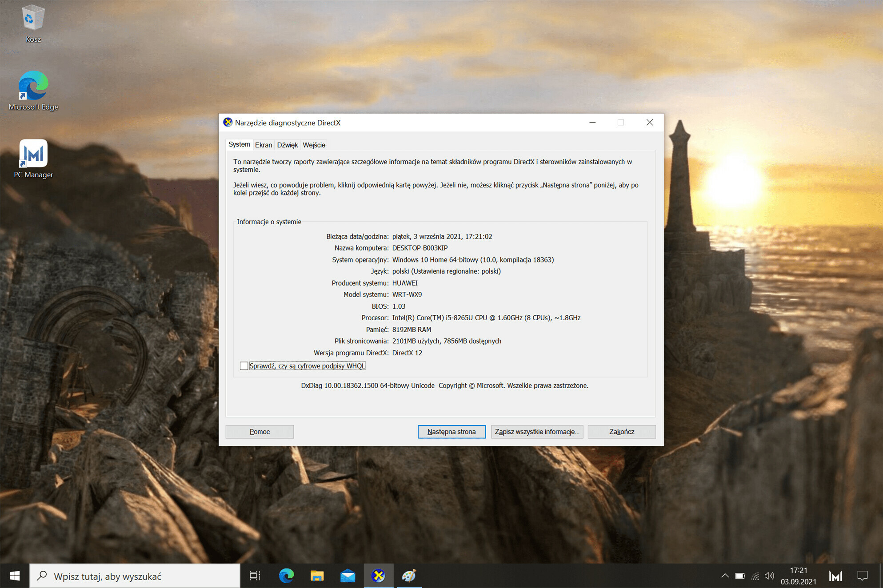Click the processor value i5-8265U

(486, 318)
